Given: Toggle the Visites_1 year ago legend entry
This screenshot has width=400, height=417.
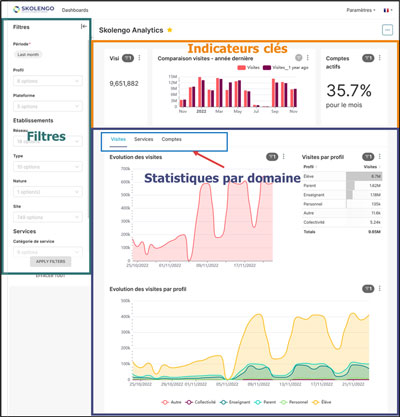Looking at the screenshot, I should pyautogui.click(x=286, y=68).
